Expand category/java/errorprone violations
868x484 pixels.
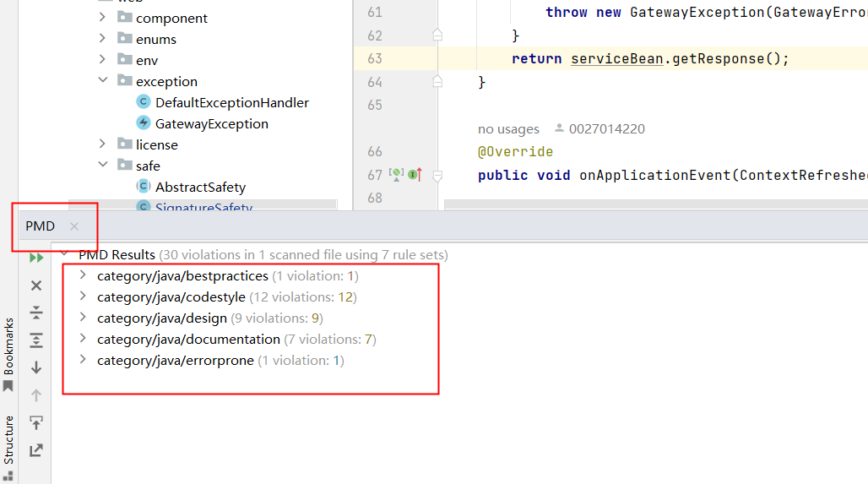click(x=83, y=359)
